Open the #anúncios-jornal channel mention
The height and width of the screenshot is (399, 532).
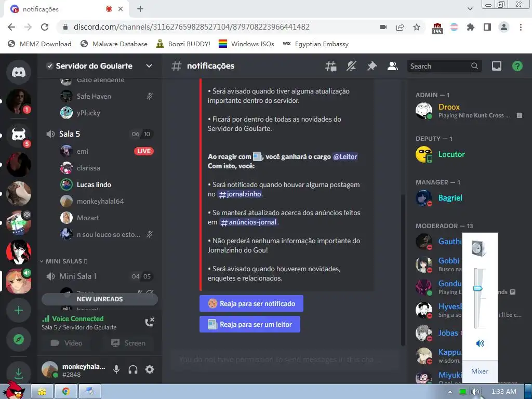pyautogui.click(x=249, y=222)
